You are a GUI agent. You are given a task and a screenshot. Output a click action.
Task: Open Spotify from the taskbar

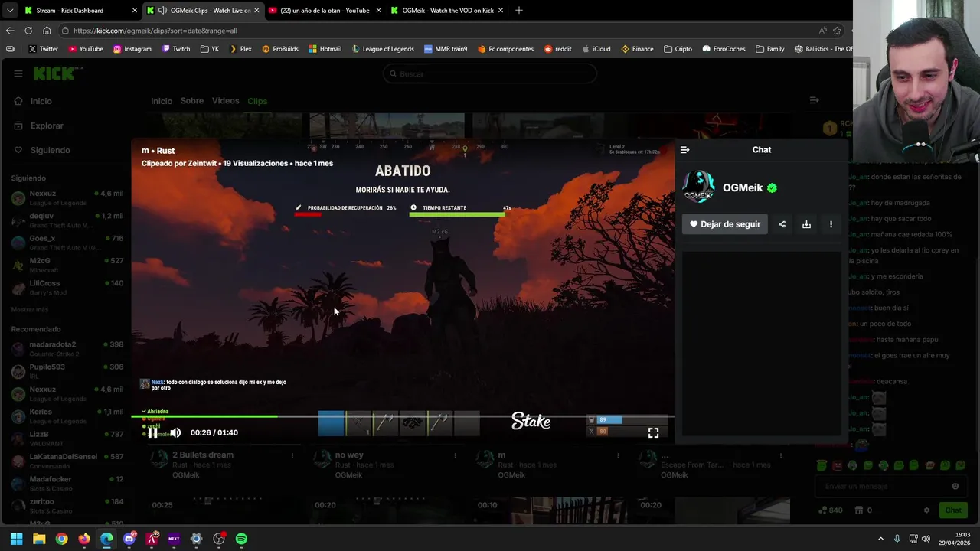point(241,539)
